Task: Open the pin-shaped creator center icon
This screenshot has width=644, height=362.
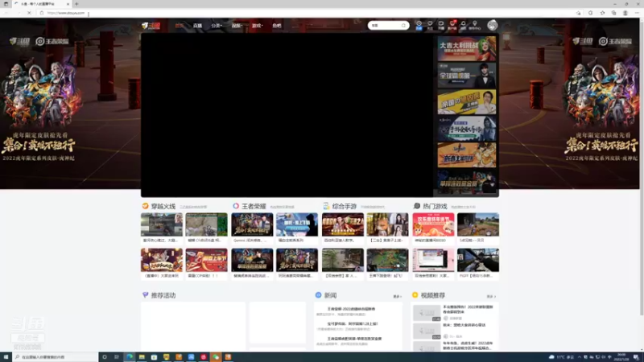Action: [x=475, y=25]
